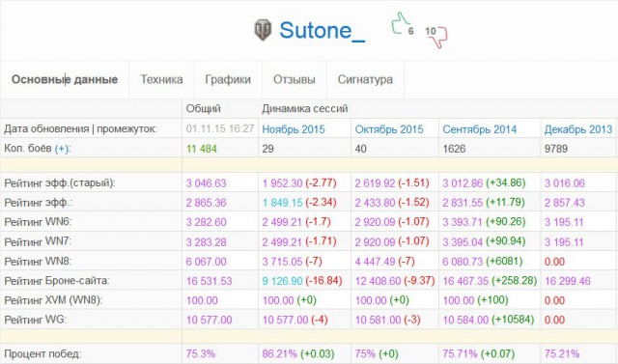Open the Сигнатура tab
This screenshot has width=618, height=364.
365,79
